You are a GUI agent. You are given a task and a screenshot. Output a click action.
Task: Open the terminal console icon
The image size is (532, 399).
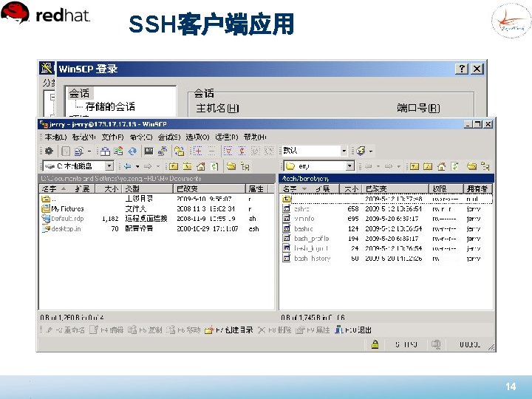(149, 151)
